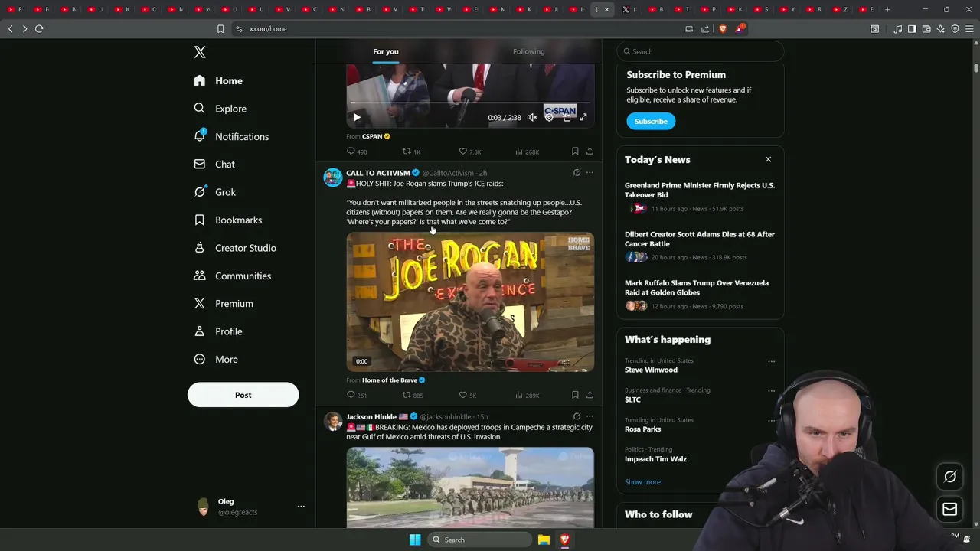
Task: Open more options on Jackson Hinkle post
Action: coord(590,417)
